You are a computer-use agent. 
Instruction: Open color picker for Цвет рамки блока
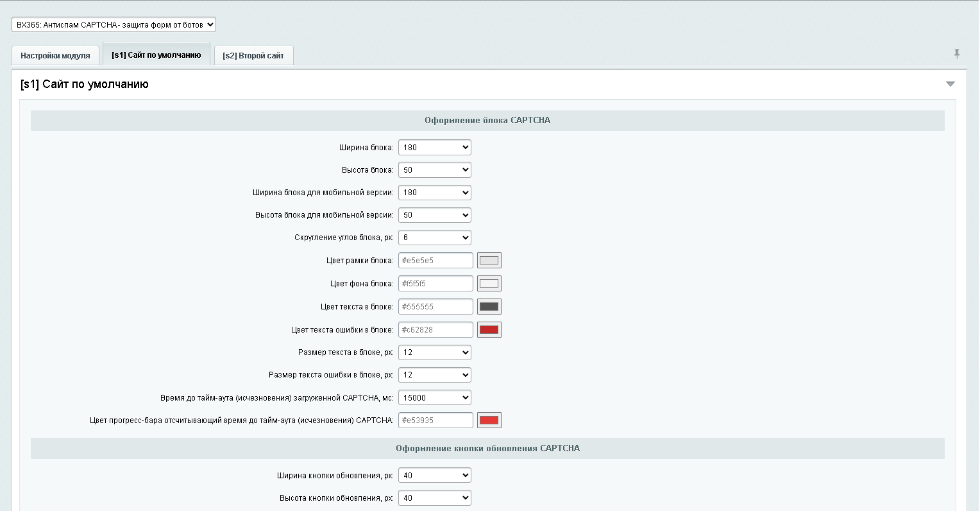(x=489, y=261)
